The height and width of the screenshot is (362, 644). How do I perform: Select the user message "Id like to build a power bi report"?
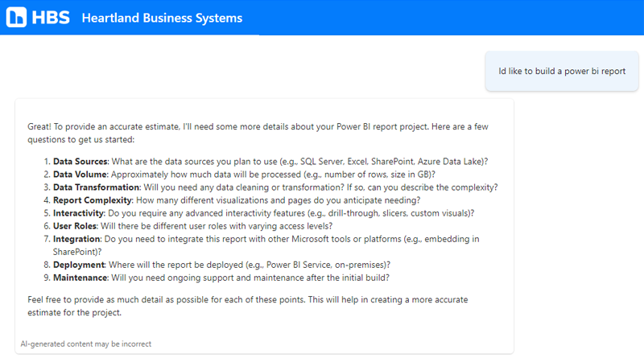(x=562, y=71)
